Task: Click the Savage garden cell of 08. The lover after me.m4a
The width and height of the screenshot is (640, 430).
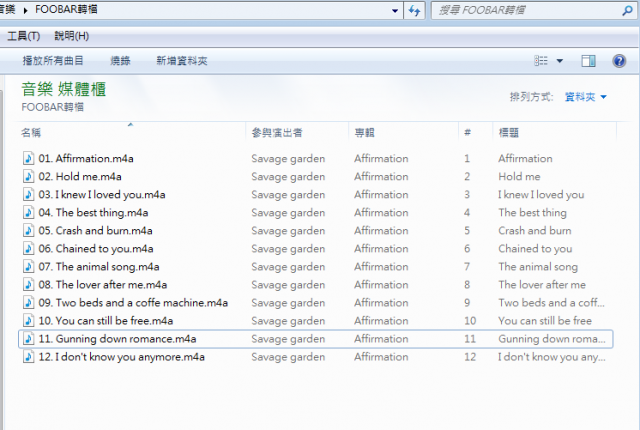Action: (x=288, y=284)
